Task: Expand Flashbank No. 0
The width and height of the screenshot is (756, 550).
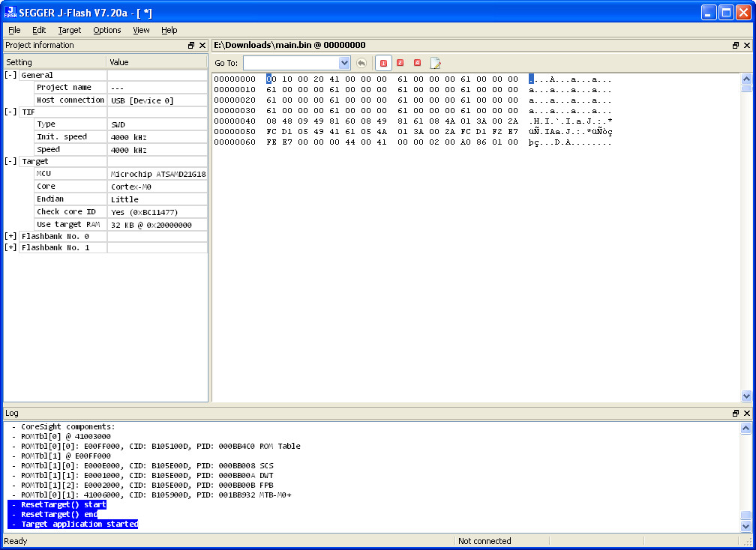Action: (10, 237)
